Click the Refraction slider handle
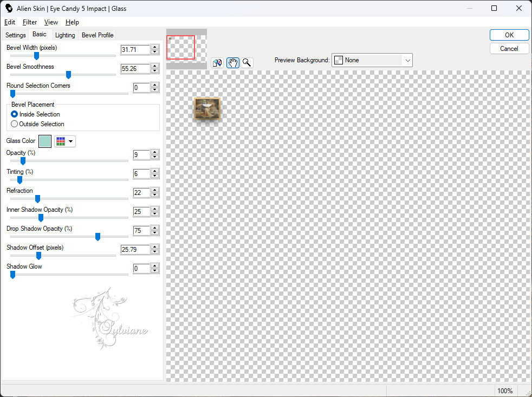The height and width of the screenshot is (397, 532). (x=38, y=199)
